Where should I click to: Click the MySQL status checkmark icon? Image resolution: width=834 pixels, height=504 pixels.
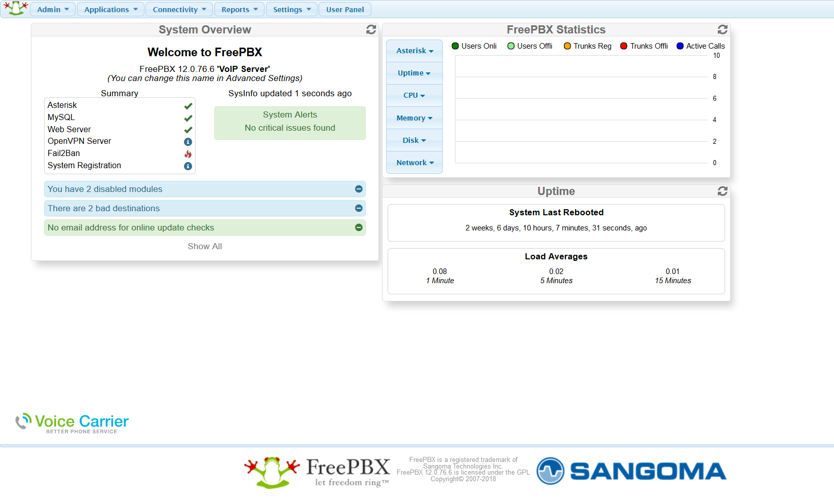(188, 118)
